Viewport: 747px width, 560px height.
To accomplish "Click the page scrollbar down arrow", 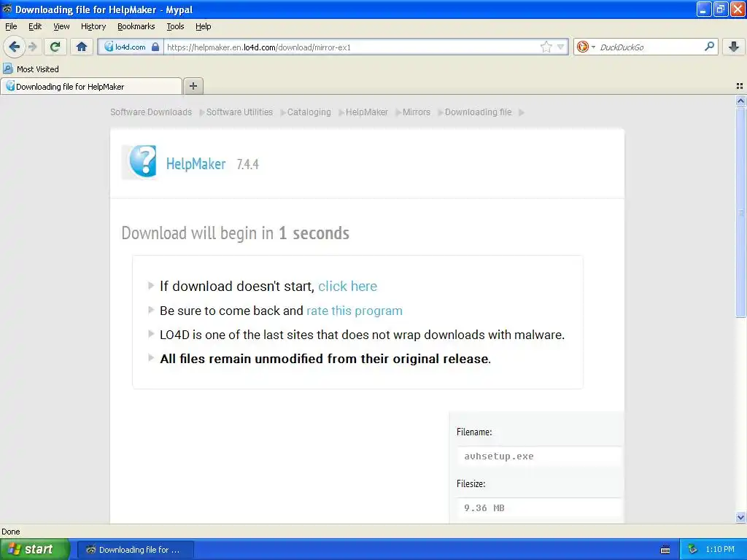I will coord(740,517).
